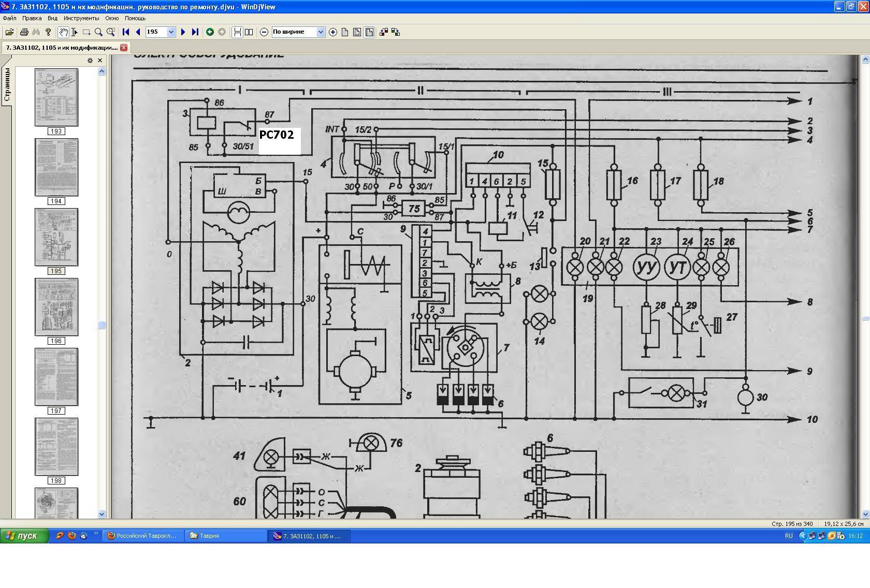Select the zoom-to-rectangle tool

point(110,32)
